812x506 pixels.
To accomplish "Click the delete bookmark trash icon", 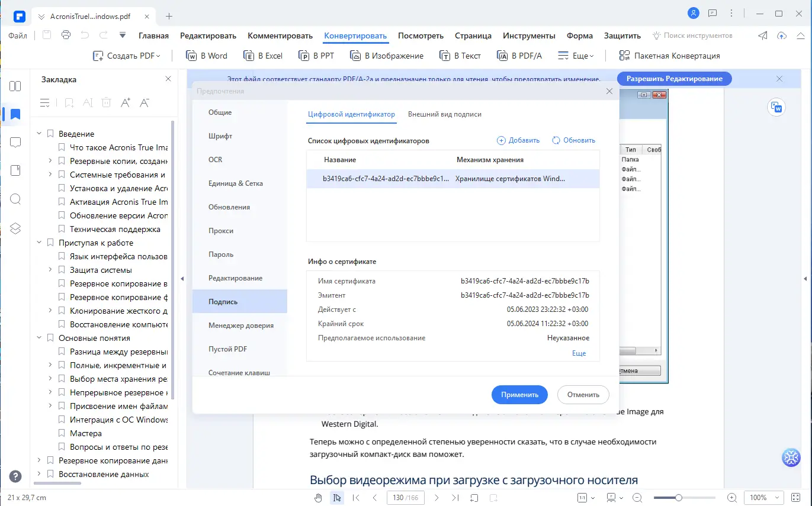I will (106, 103).
